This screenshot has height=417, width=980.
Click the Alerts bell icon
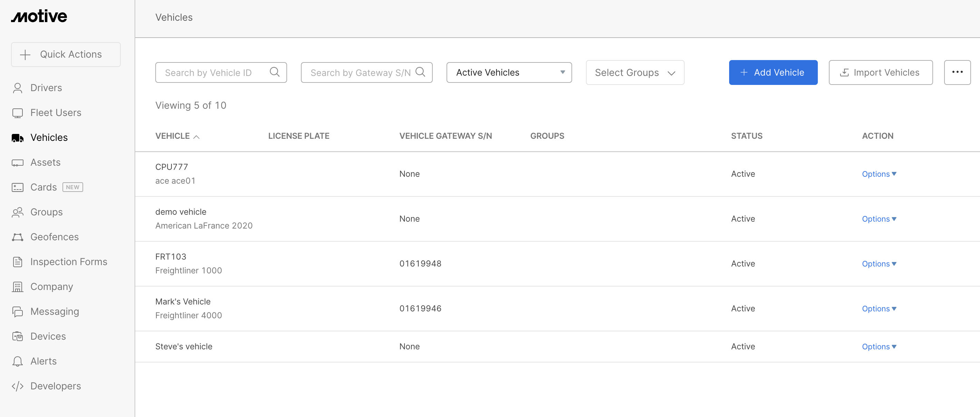18,361
